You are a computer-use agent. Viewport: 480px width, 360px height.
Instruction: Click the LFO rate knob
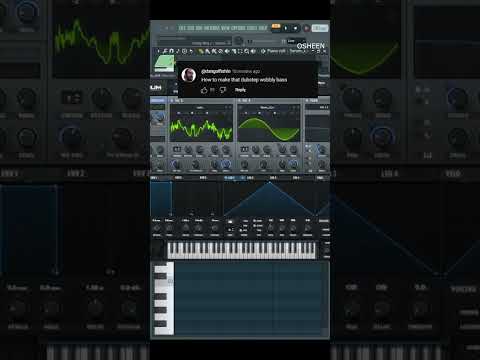(271, 228)
